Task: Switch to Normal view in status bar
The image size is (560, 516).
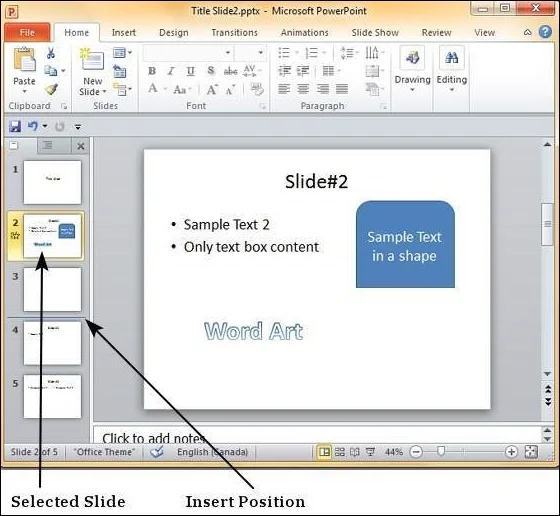Action: click(x=324, y=452)
